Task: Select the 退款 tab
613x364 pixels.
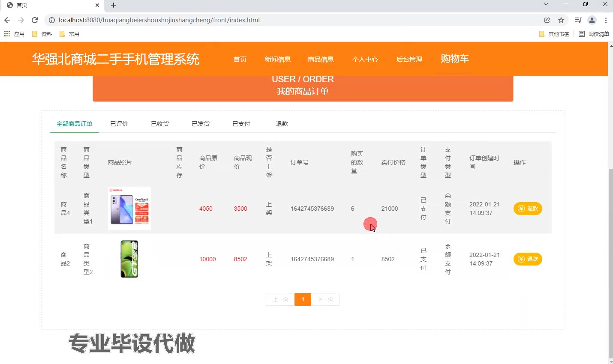Action: click(282, 124)
